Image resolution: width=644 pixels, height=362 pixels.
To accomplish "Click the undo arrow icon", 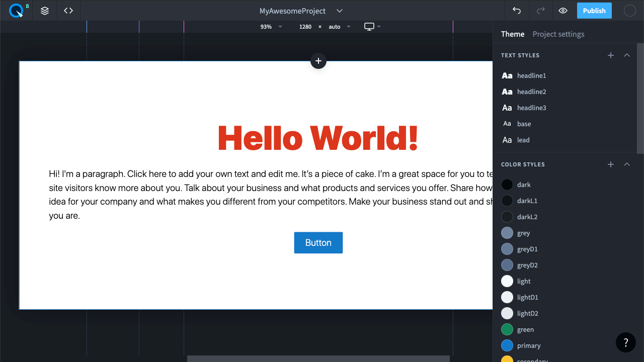I will tap(517, 11).
